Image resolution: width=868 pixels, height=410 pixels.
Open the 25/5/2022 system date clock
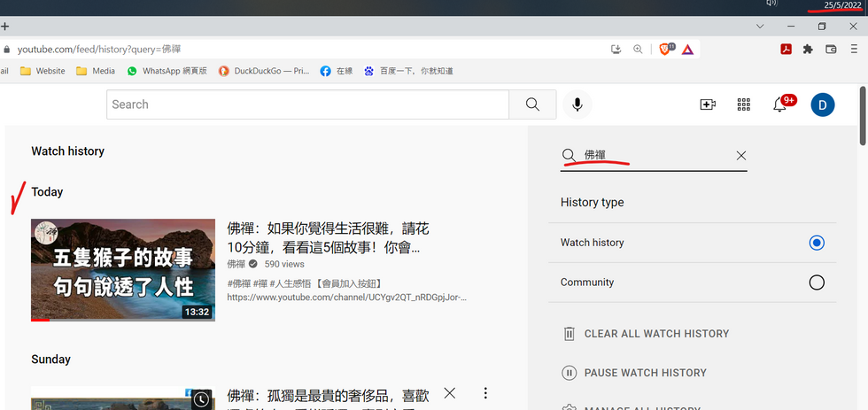click(x=842, y=5)
